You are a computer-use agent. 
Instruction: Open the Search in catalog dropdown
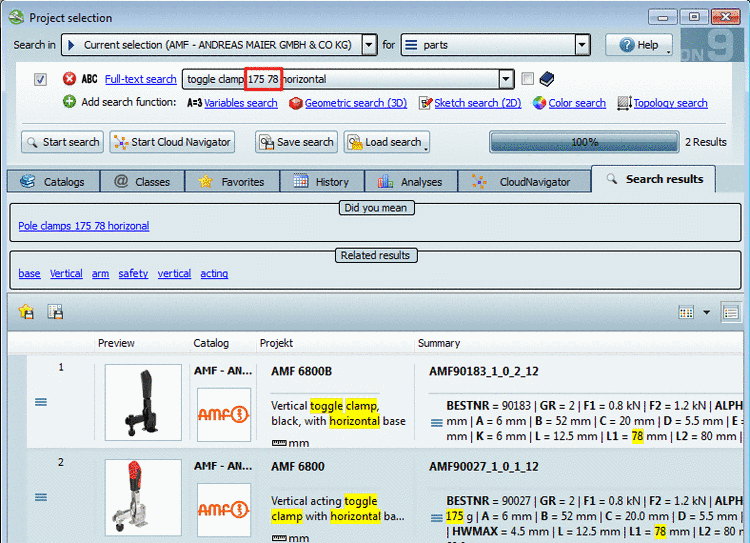[369, 45]
